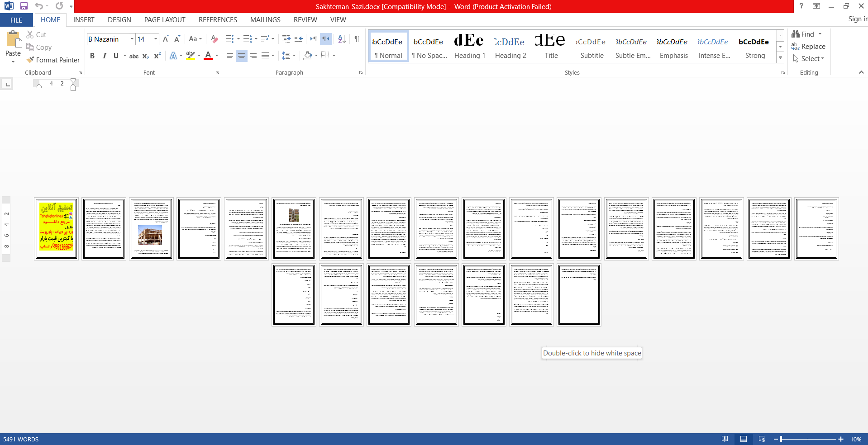Increase indent
This screenshot has width=868, height=445.
pos(299,39)
